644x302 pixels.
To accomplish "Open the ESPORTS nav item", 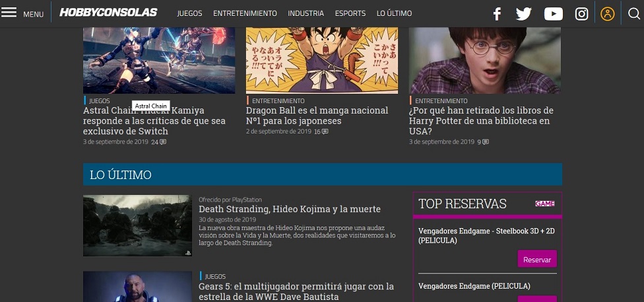I will click(350, 14).
